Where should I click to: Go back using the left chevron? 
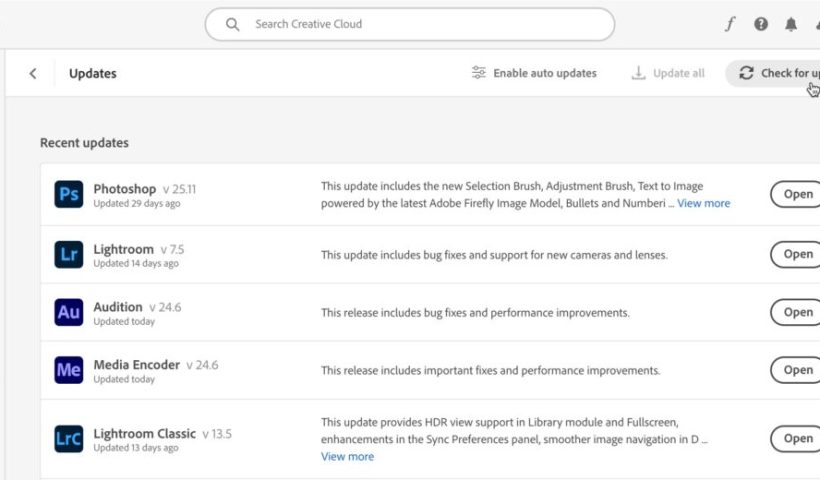tap(33, 73)
